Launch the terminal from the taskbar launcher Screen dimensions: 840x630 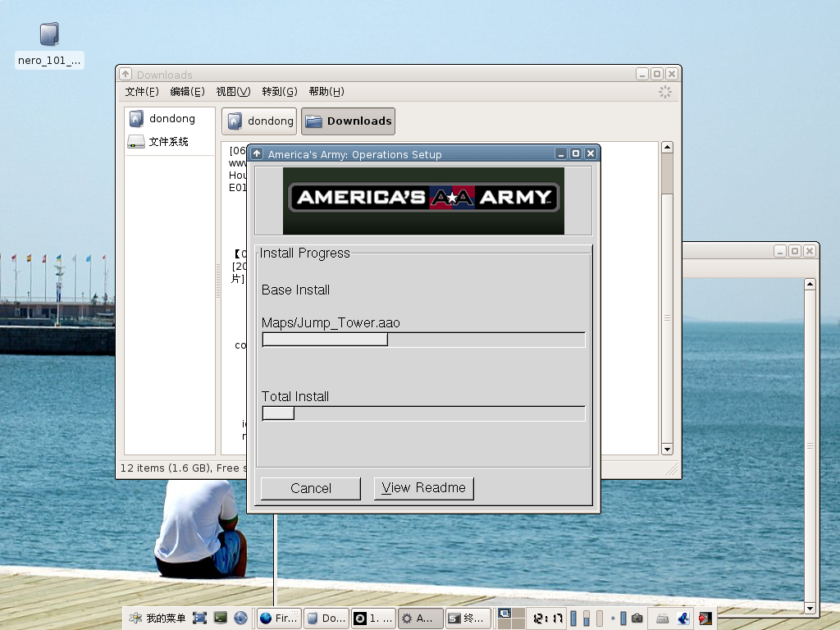click(x=220, y=618)
